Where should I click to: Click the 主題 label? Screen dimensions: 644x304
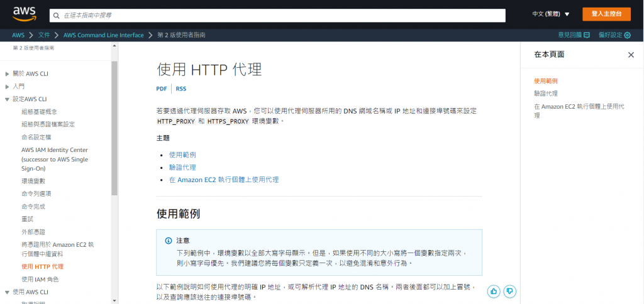tap(163, 138)
